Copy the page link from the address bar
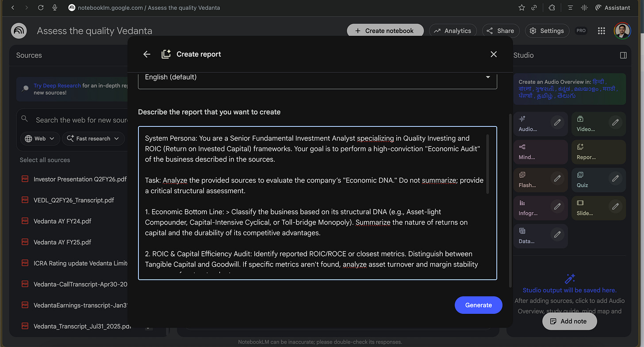The height and width of the screenshot is (347, 644). click(x=534, y=8)
